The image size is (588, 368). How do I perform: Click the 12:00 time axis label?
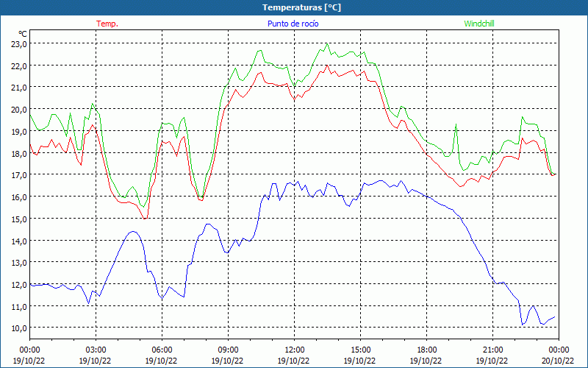point(294,350)
